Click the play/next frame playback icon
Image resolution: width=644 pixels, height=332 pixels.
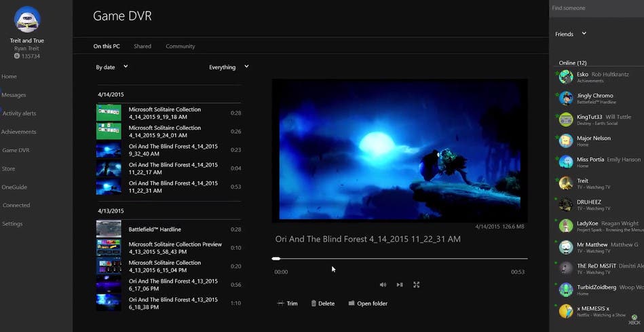pos(400,284)
